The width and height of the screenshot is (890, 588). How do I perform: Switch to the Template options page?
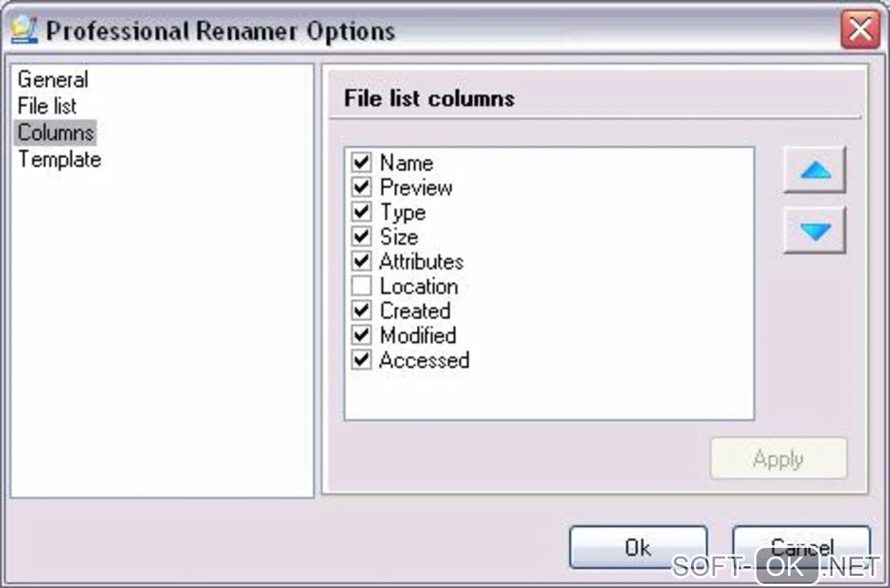(x=59, y=160)
